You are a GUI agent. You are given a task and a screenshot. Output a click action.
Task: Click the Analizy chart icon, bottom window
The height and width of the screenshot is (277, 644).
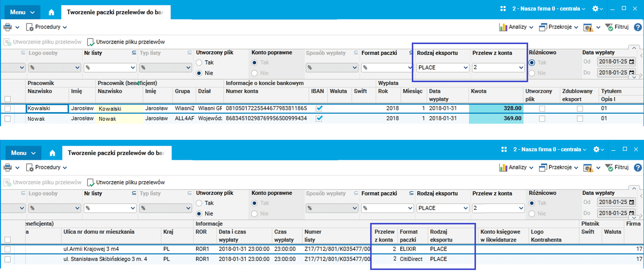[x=503, y=167]
